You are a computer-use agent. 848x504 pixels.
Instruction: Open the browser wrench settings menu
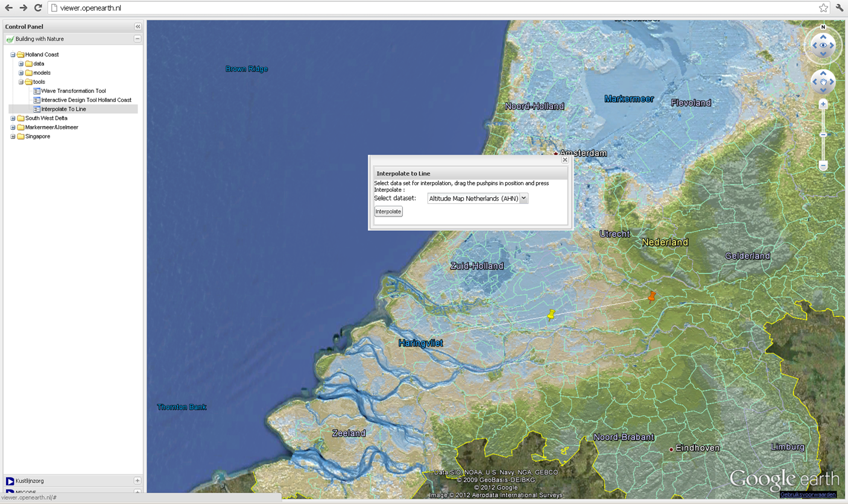839,8
